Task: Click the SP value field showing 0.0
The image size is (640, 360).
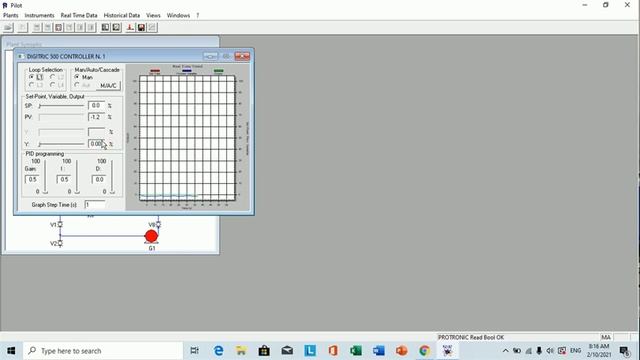Action: tap(96, 105)
